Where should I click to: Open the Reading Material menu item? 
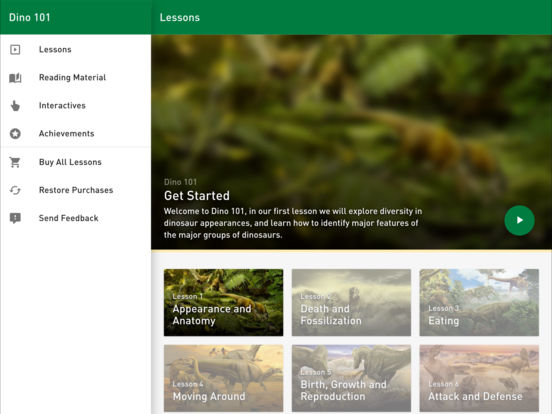pos(75,77)
